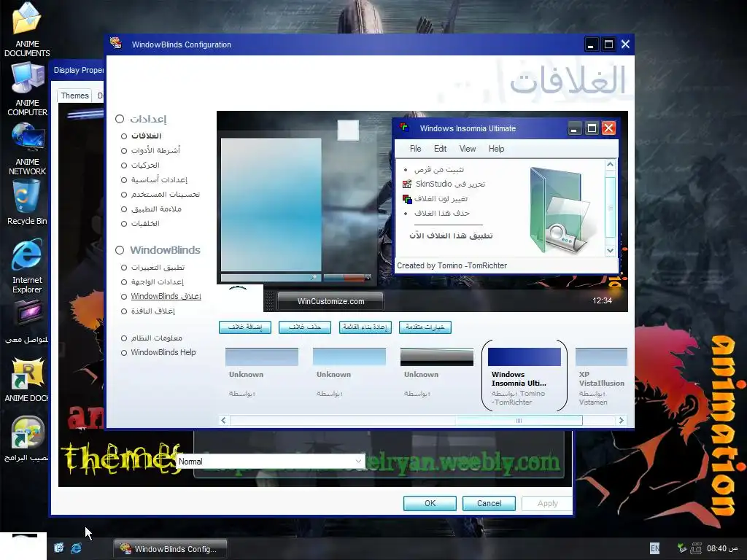Click the WindowBlinds title bar app icon
The image size is (747, 560).
pos(116,43)
